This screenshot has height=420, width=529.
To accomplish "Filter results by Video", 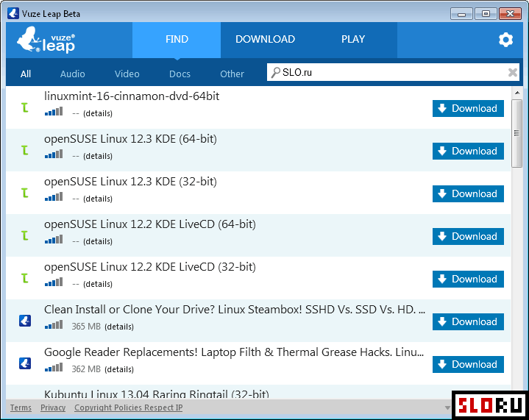I will [127, 74].
